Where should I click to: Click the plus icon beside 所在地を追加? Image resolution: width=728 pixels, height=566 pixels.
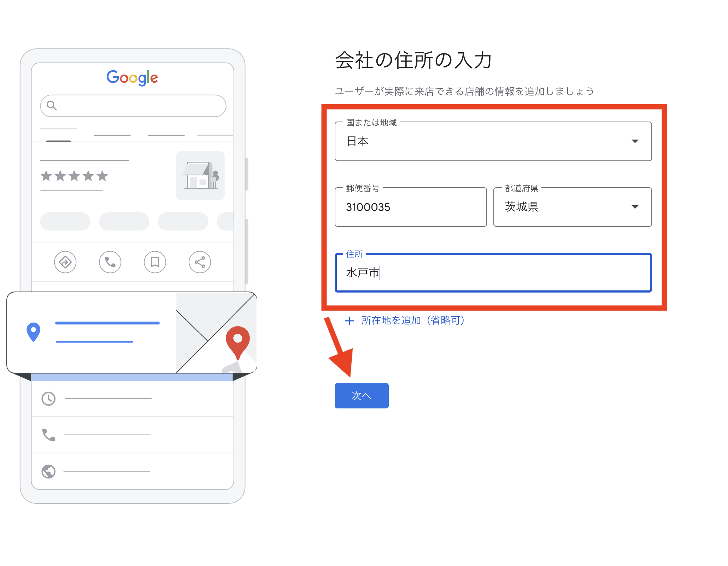point(350,321)
